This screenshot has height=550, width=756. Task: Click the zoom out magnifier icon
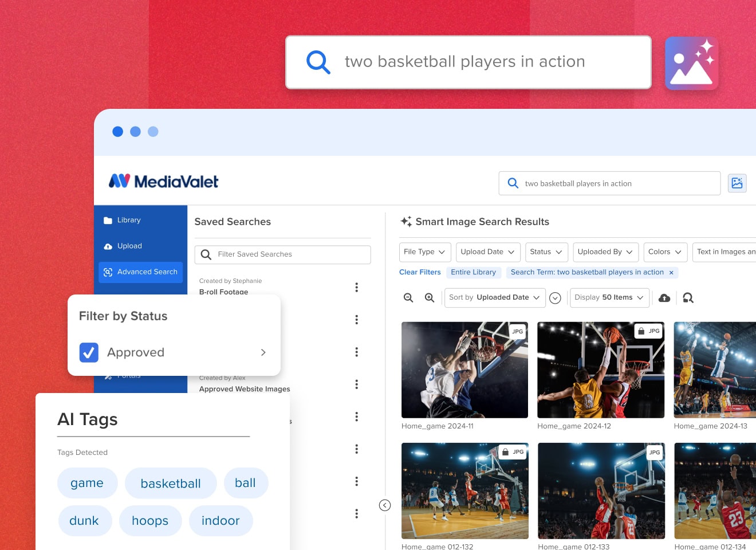coord(408,298)
